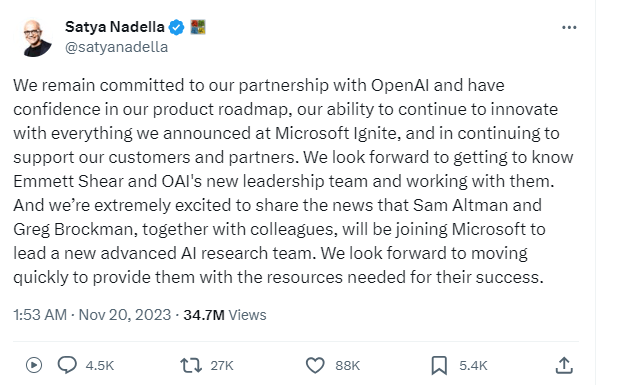The width and height of the screenshot is (619, 385).
Task: Click the circled play icon below tweet
Action: (x=34, y=365)
